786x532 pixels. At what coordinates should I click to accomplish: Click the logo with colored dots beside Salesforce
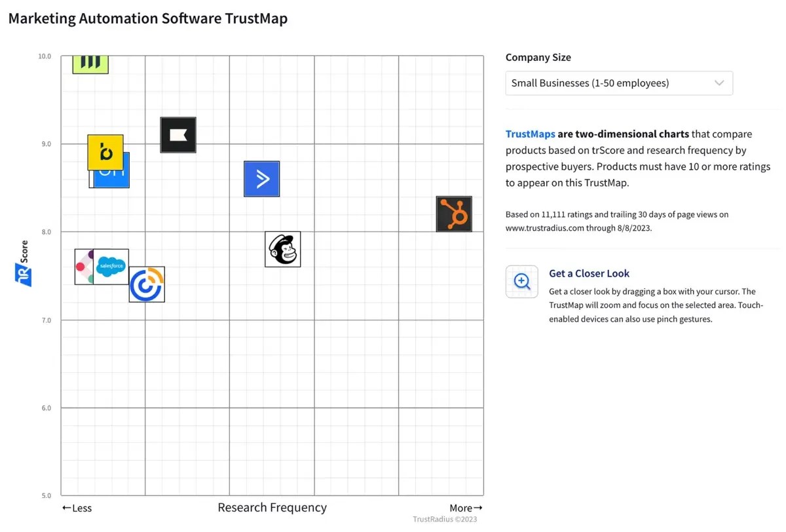click(x=83, y=267)
